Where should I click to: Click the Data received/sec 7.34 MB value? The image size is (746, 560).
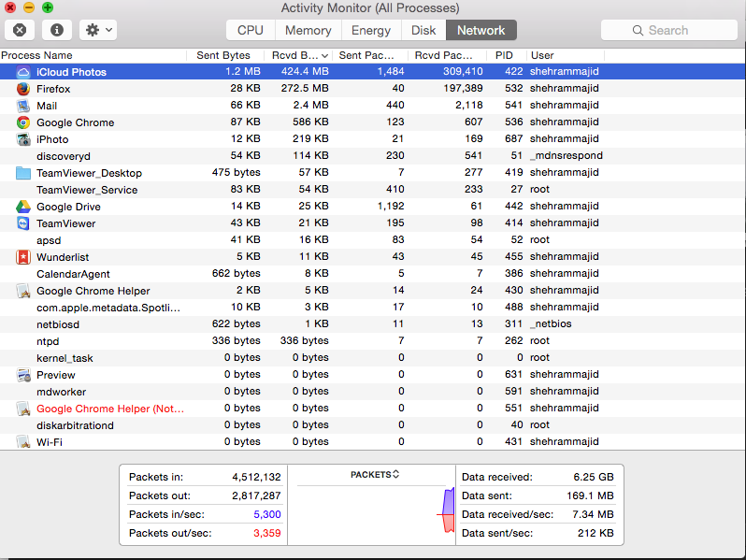point(593,514)
